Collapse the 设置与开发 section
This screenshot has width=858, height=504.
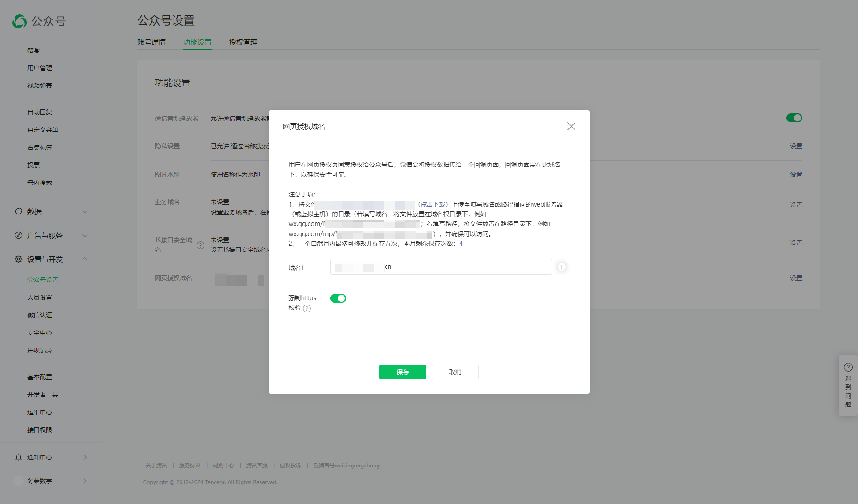tap(85, 259)
